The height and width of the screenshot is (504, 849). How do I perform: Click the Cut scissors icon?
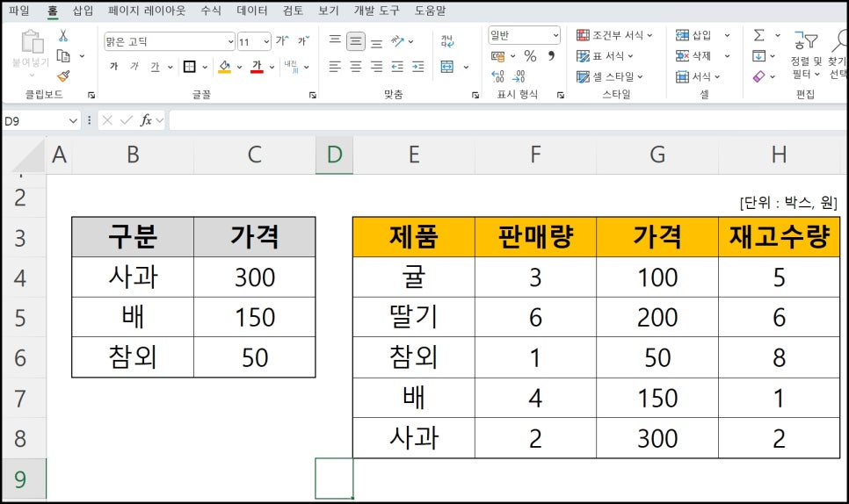(x=63, y=36)
